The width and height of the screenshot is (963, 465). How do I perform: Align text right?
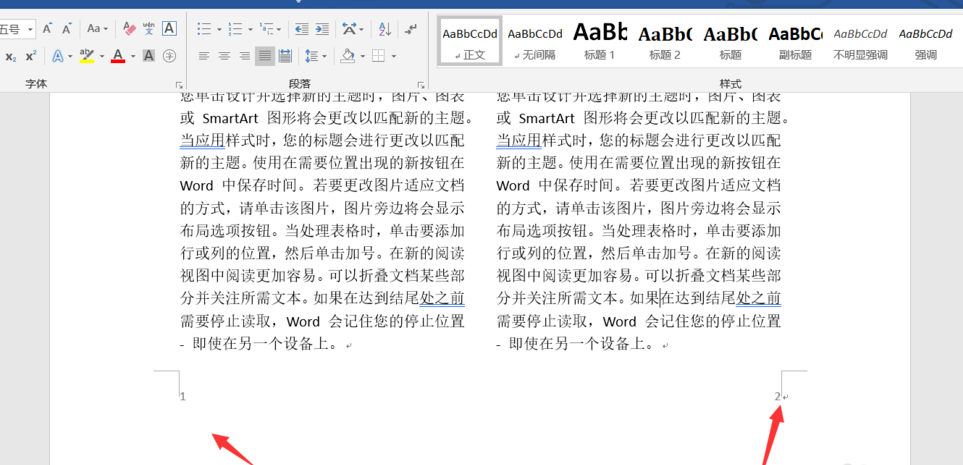[244, 57]
